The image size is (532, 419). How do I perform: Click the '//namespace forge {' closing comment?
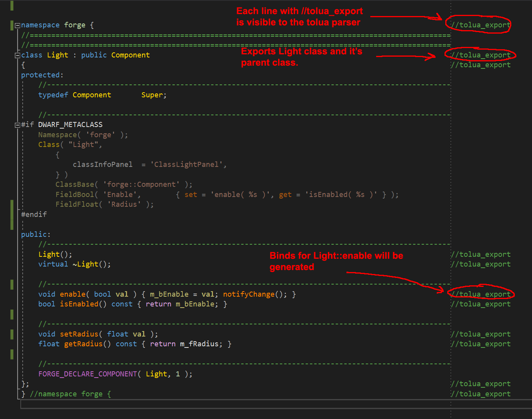point(70,394)
